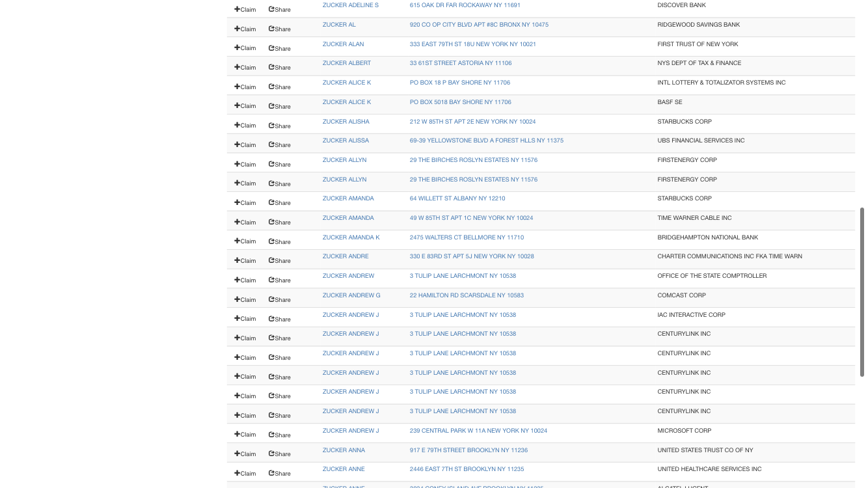
Task: Share ZUCKER ANDREW State Comptroller row
Action: [x=280, y=280]
